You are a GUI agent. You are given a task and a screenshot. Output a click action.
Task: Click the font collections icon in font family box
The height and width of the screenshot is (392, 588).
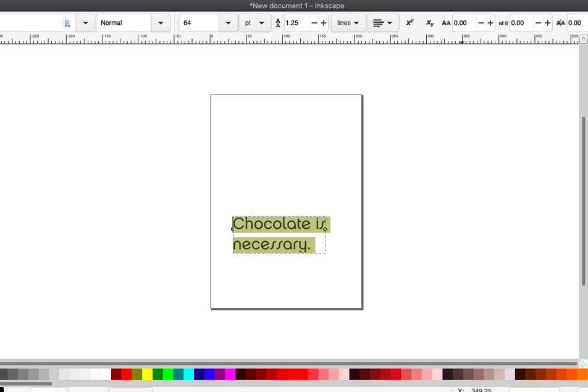[x=67, y=23]
